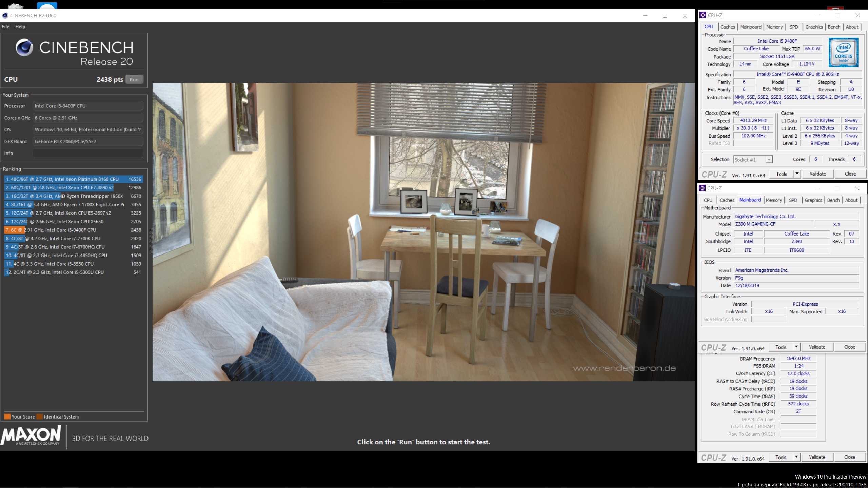Click middle CPU-Z window title bar icon
This screenshot has height=488, width=868.
click(702, 188)
